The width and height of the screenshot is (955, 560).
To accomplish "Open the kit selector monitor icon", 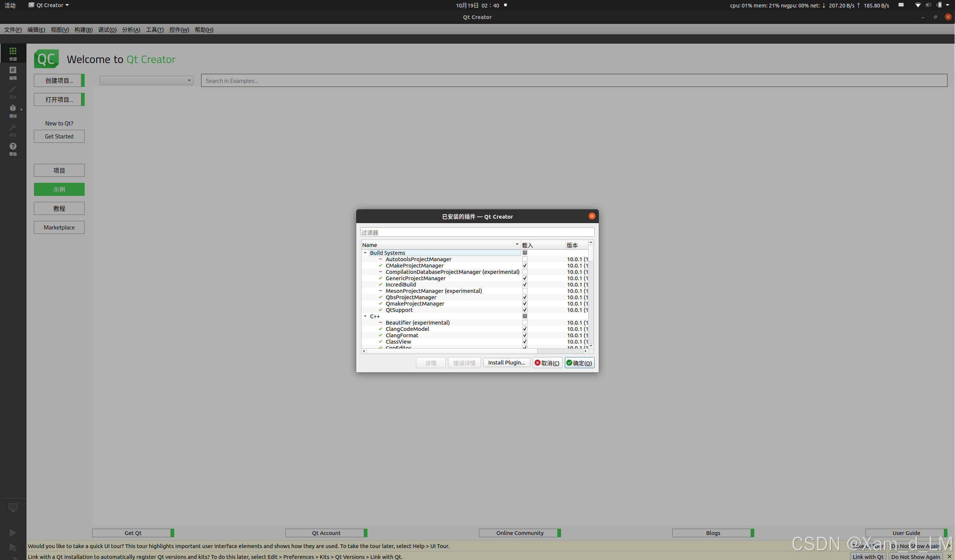I will 13,507.
